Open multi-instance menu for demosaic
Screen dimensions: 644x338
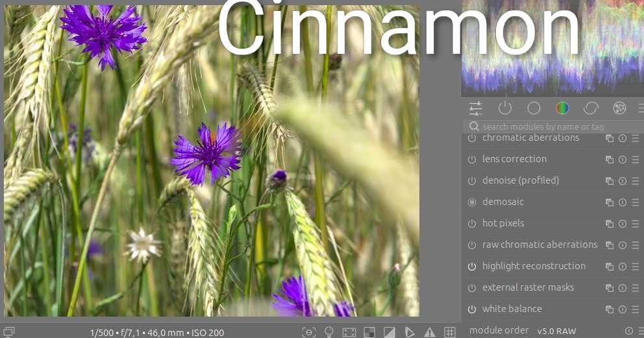click(610, 202)
